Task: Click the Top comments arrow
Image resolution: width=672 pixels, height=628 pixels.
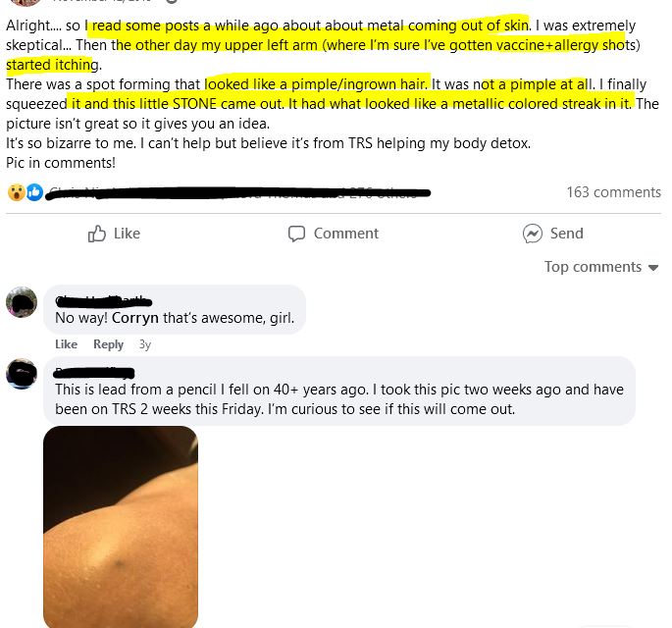Action: tap(653, 268)
